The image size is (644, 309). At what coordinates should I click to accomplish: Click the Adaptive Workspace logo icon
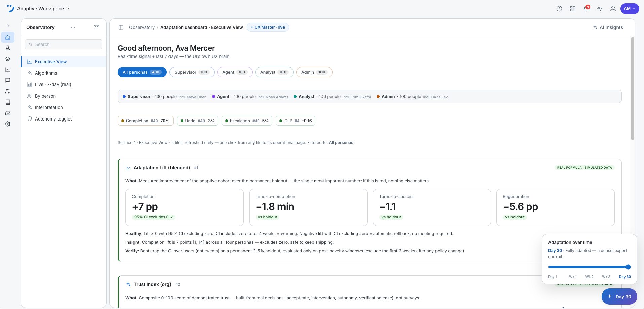11,8
